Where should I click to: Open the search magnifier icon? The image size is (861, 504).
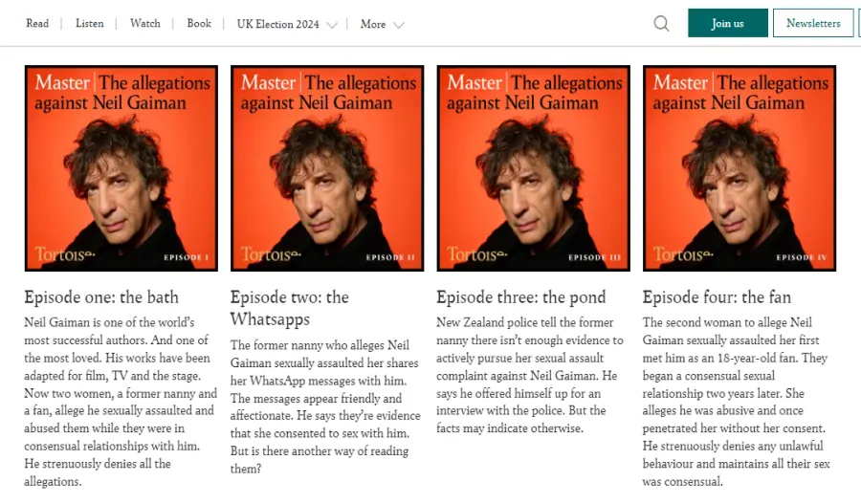(661, 24)
